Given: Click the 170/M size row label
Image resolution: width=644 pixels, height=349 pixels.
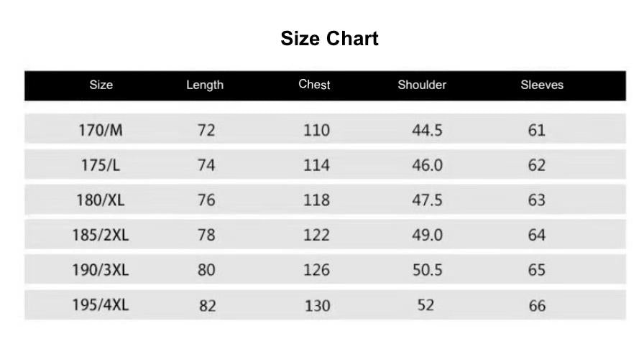Looking at the screenshot, I should click(101, 130).
